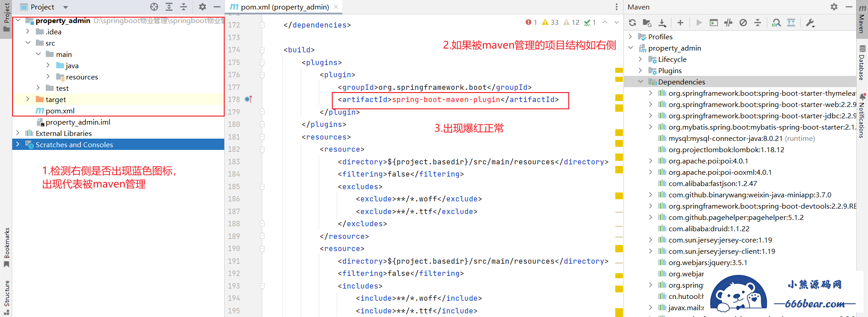Click Select Opened File target icon

(x=154, y=7)
